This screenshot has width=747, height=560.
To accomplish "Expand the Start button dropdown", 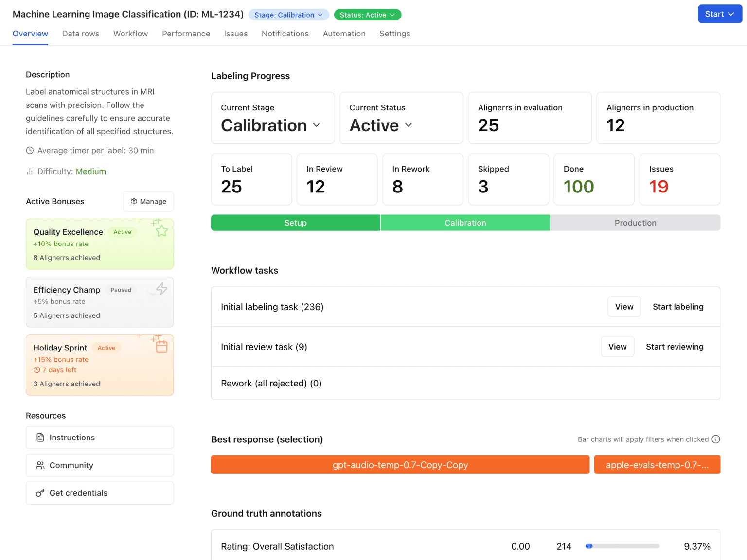I will tap(720, 14).
